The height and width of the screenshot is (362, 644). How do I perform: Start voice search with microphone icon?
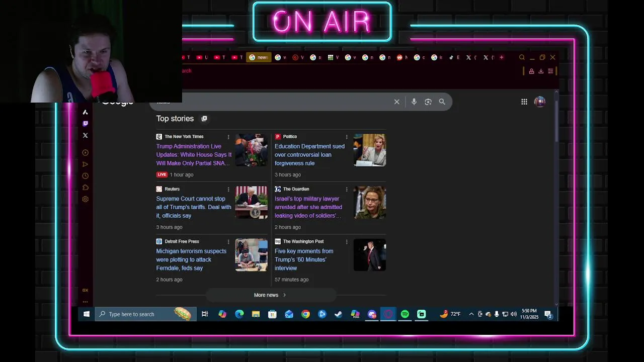[x=414, y=102]
